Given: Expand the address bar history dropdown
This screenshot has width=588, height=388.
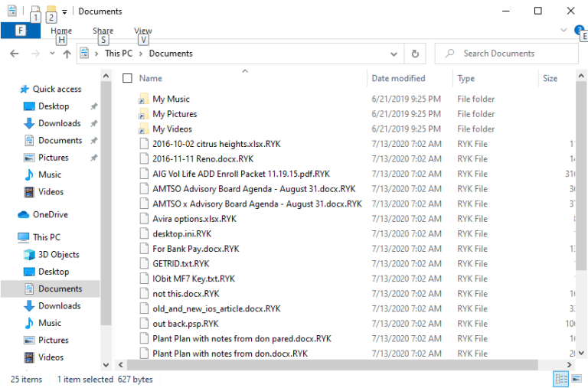Looking at the screenshot, I should point(394,54).
